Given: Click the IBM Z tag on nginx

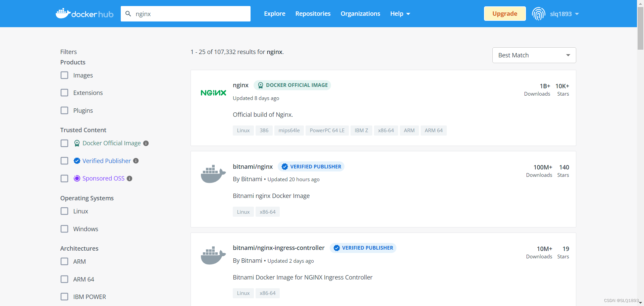Looking at the screenshot, I should click(x=361, y=131).
